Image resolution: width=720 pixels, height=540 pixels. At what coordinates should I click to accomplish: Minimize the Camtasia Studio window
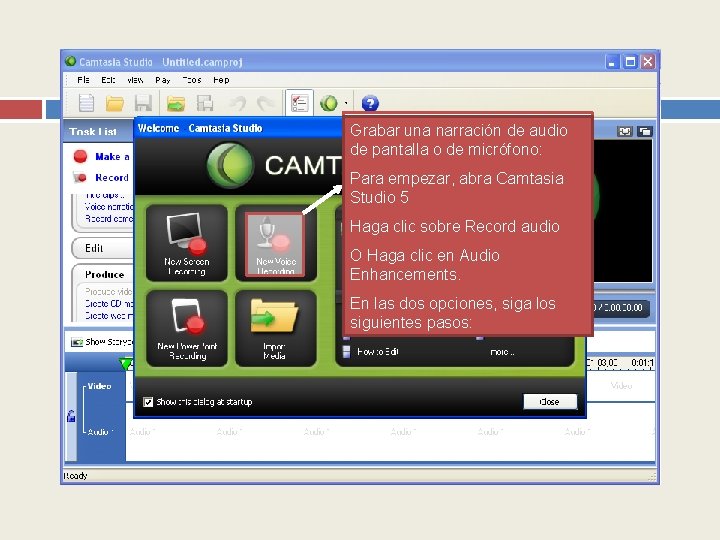point(612,62)
